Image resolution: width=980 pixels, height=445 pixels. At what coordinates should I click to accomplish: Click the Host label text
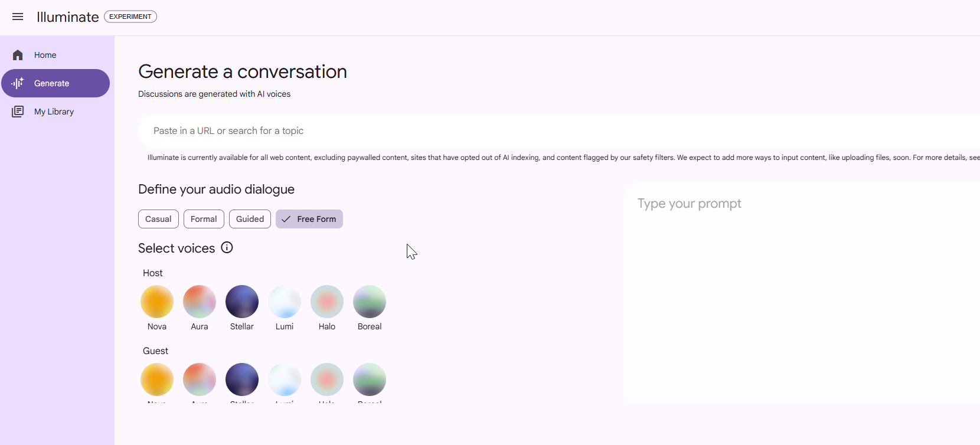click(152, 273)
